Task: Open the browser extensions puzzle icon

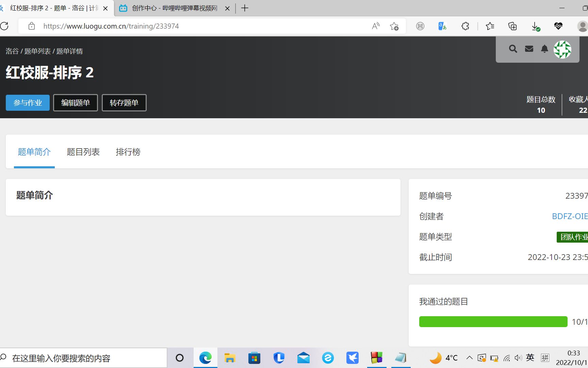Action: [465, 26]
